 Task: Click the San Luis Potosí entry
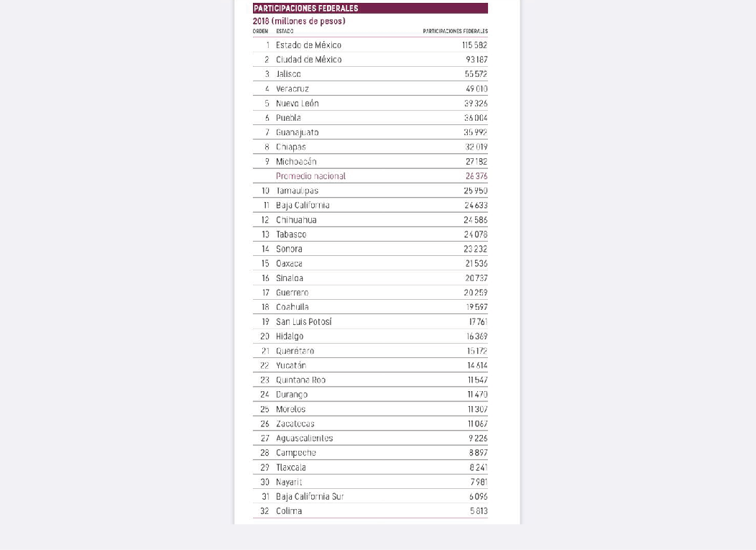click(304, 322)
